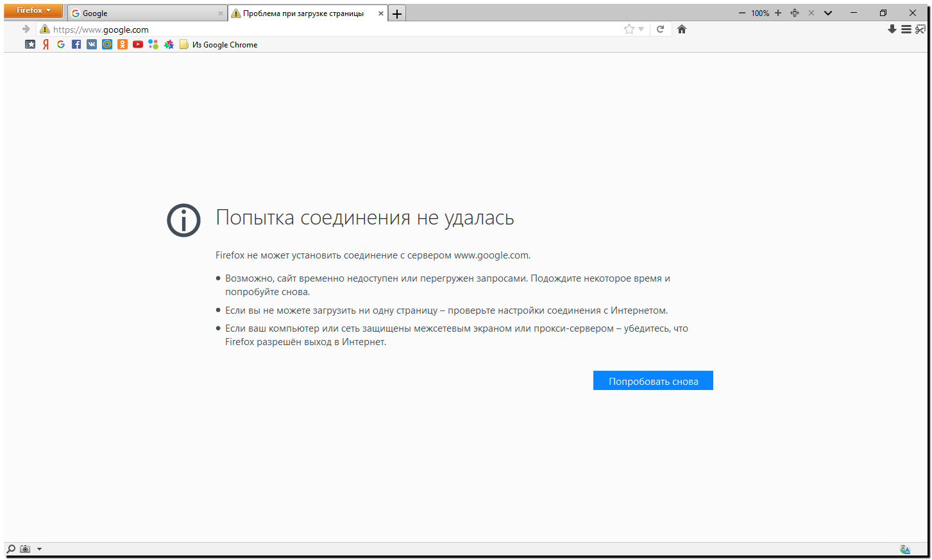Reload the current page
Screen dimensions: 932x560
point(660,29)
